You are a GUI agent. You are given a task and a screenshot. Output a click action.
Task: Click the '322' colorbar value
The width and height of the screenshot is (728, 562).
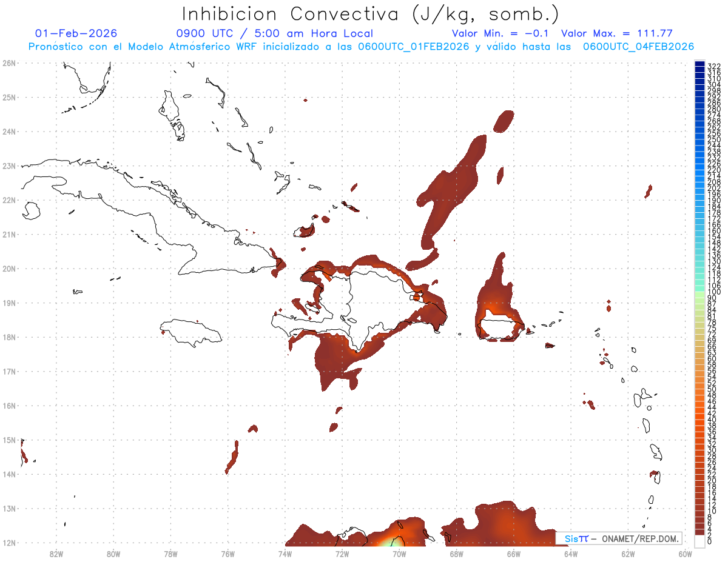click(714, 66)
